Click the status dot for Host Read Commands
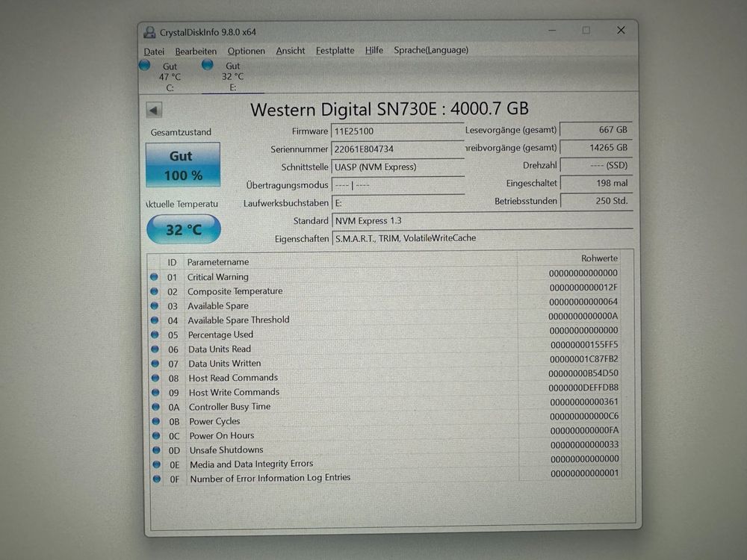The height and width of the screenshot is (560, 747). click(155, 378)
